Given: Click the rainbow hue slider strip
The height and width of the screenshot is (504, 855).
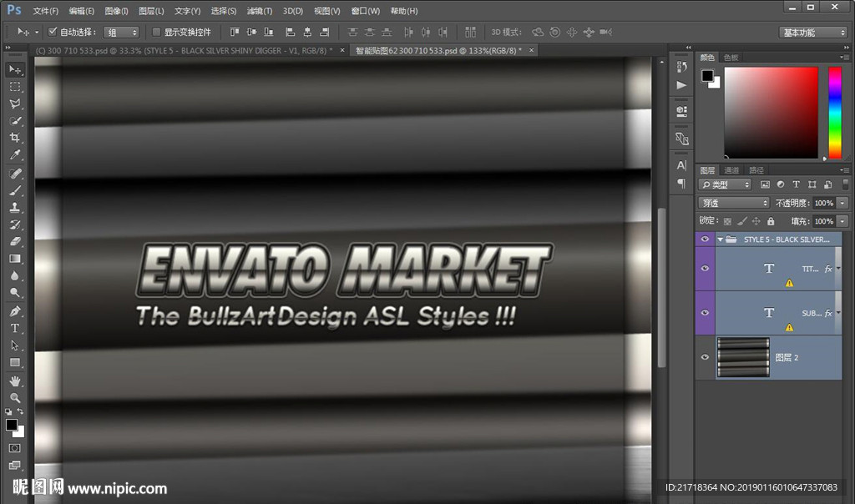Looking at the screenshot, I should pyautogui.click(x=834, y=112).
